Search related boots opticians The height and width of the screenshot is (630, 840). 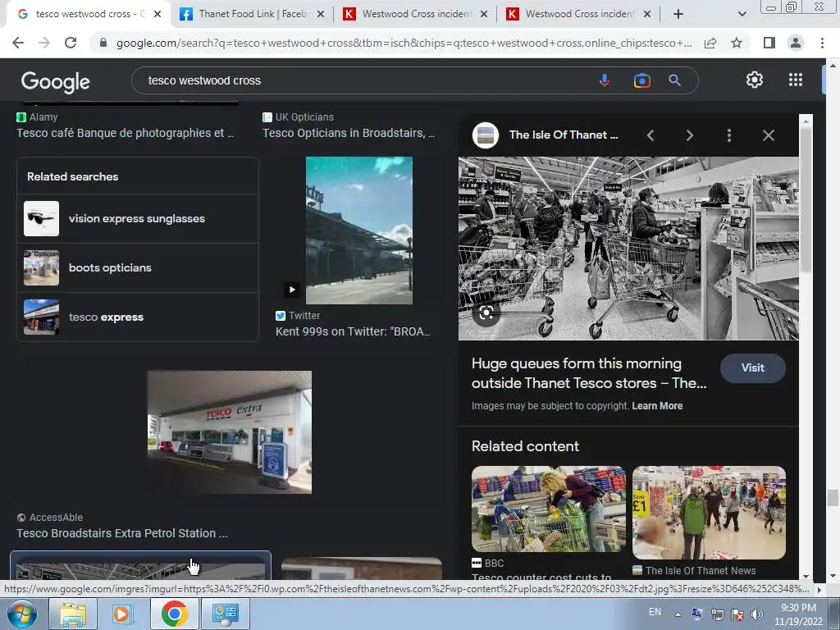click(x=138, y=268)
